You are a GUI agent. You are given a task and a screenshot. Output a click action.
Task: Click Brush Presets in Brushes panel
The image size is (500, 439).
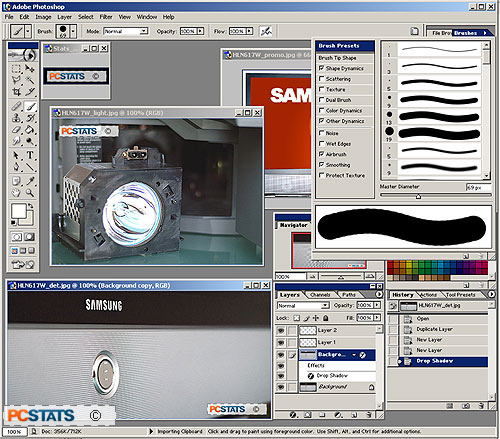(x=345, y=46)
